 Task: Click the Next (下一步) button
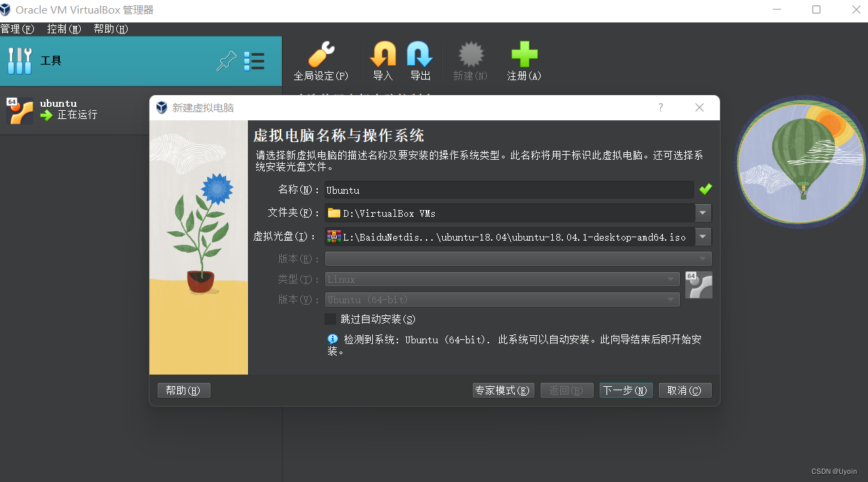(626, 390)
